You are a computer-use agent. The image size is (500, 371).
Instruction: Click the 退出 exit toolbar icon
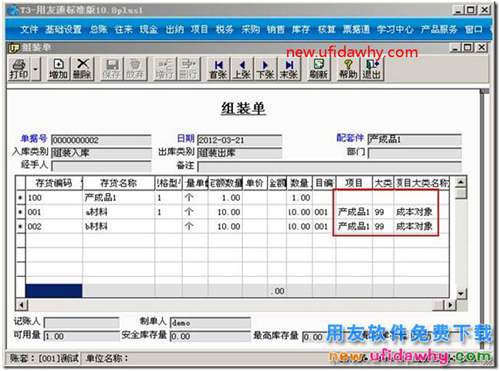[371, 69]
